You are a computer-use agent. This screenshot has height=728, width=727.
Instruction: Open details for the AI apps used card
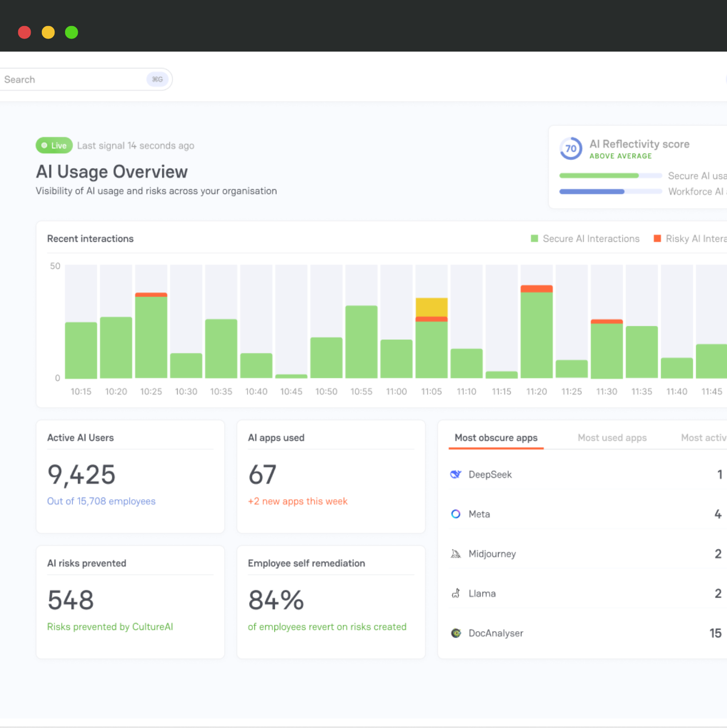point(331,477)
